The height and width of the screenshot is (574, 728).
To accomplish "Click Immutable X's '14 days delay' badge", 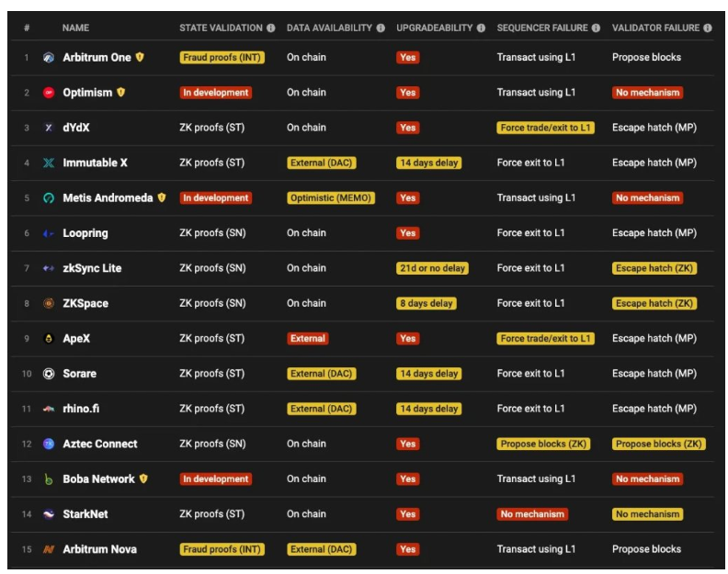I will (428, 163).
